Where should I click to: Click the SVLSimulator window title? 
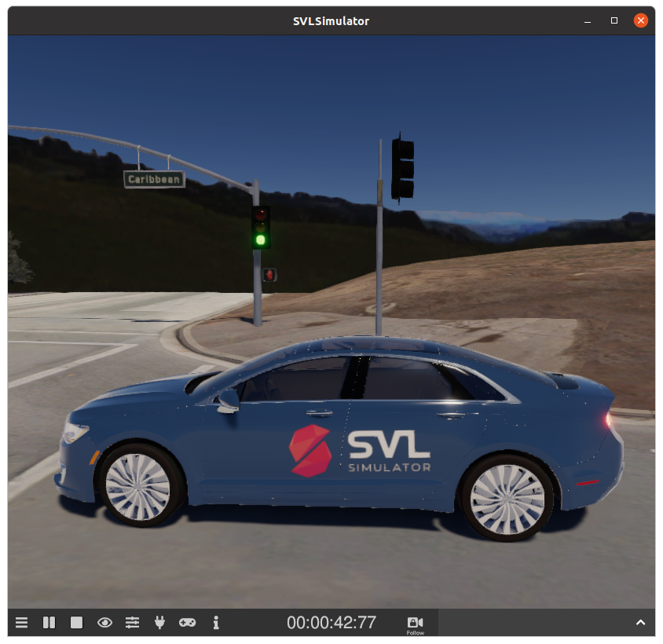[x=331, y=21]
